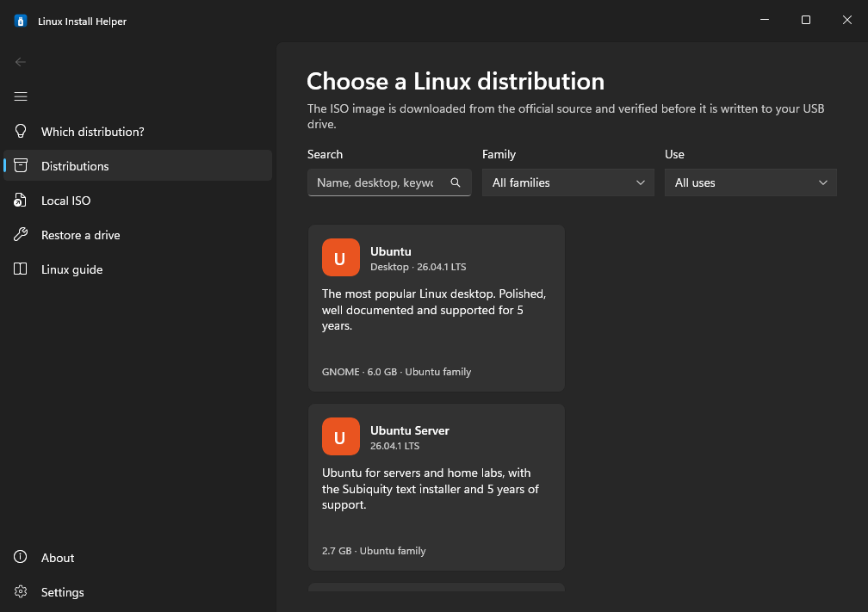Click the Search label above the field
This screenshot has width=868, height=612.
point(325,154)
